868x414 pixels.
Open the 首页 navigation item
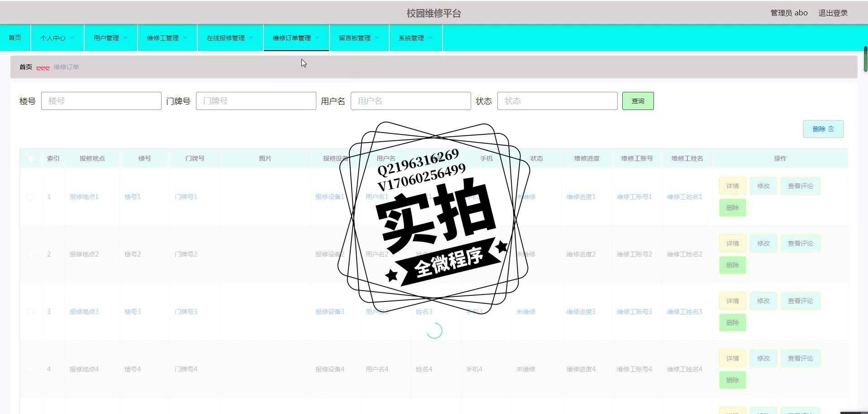coord(15,38)
